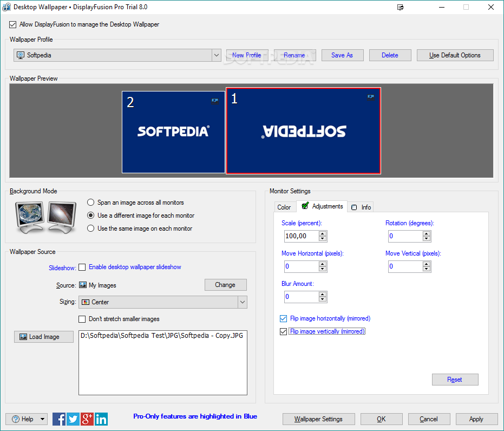Decrease Blur Amount value
Screen dimensions: 504x431
click(x=323, y=299)
